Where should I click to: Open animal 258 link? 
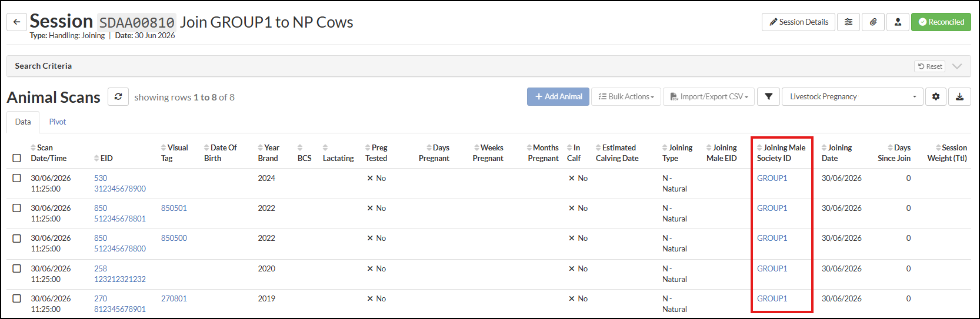click(101, 268)
